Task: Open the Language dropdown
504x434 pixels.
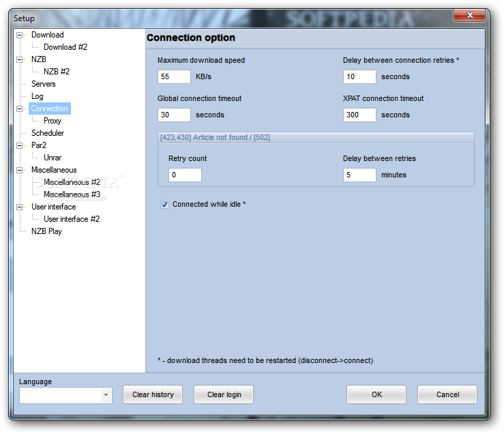Action: pyautogui.click(x=106, y=395)
